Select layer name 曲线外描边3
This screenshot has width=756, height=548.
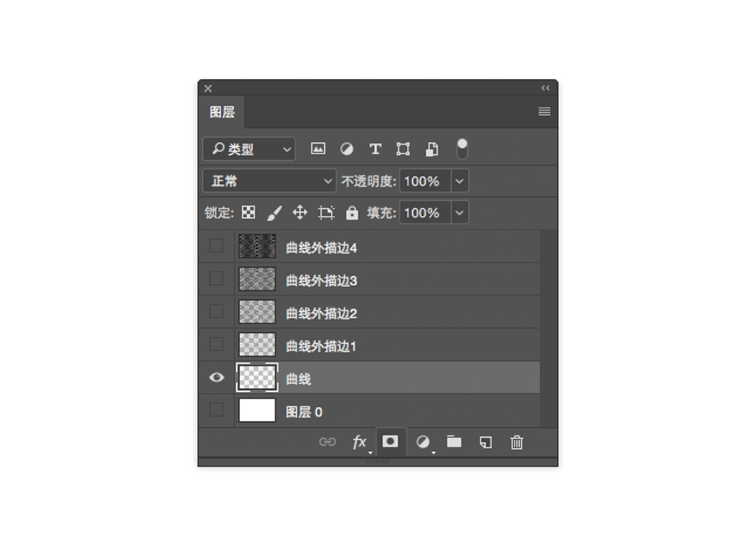[x=321, y=280]
